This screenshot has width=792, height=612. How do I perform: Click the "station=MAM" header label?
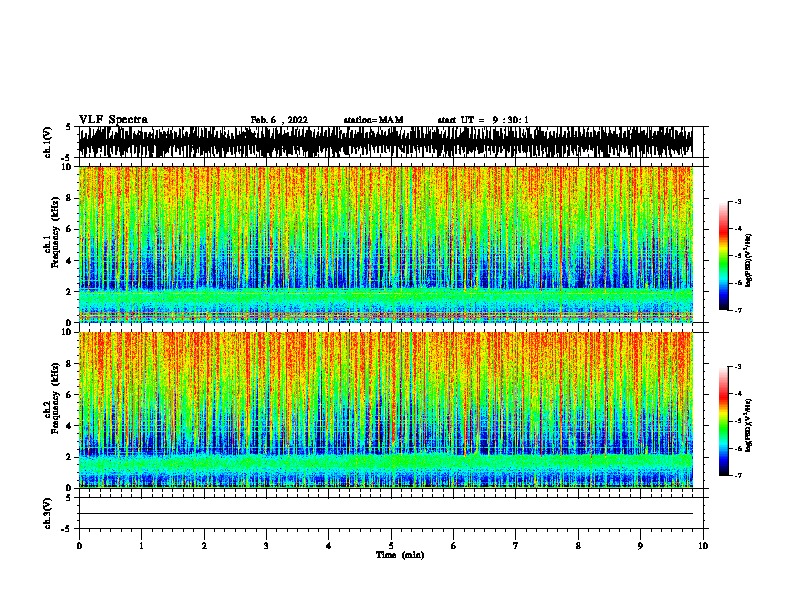[x=374, y=120]
